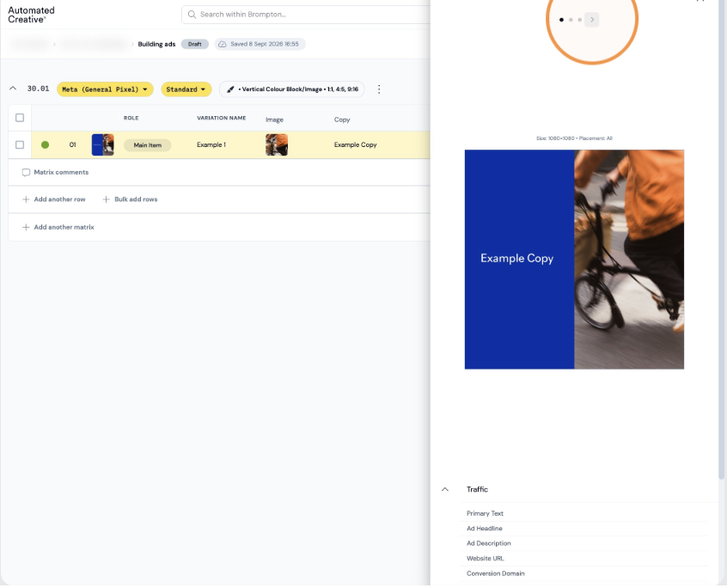This screenshot has width=727, height=588.
Task: Click the Bulk add rows text
Action: (136, 199)
